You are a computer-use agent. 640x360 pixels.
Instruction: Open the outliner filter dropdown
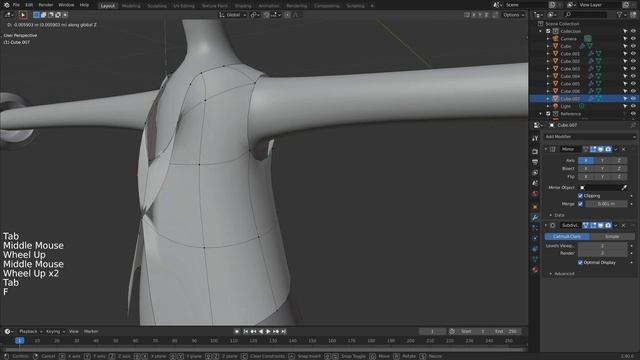click(621, 15)
